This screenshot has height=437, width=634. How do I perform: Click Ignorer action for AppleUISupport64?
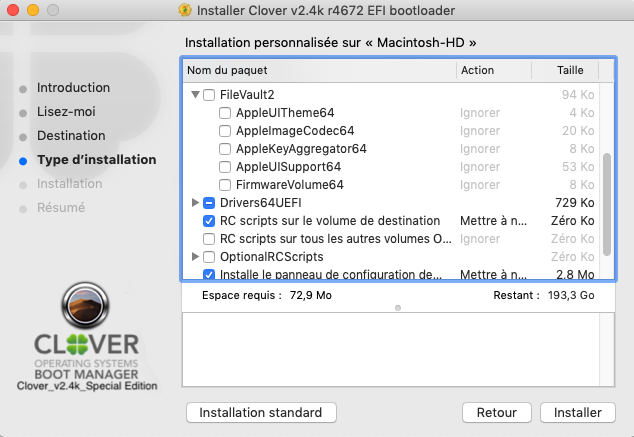pyautogui.click(x=480, y=167)
